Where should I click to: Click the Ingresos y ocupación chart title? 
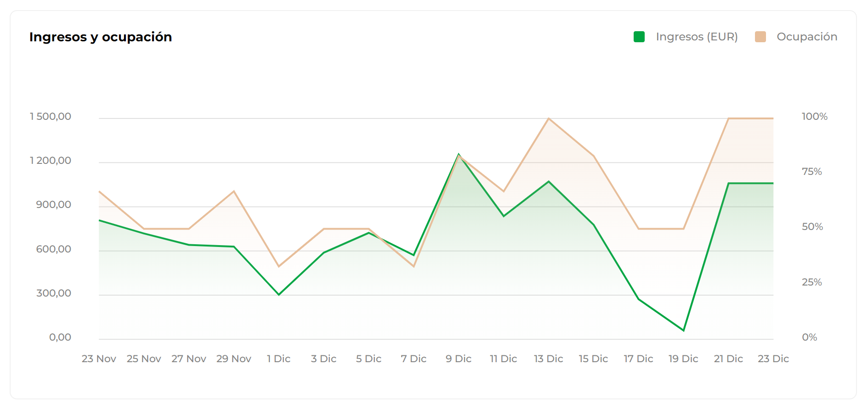point(101,37)
